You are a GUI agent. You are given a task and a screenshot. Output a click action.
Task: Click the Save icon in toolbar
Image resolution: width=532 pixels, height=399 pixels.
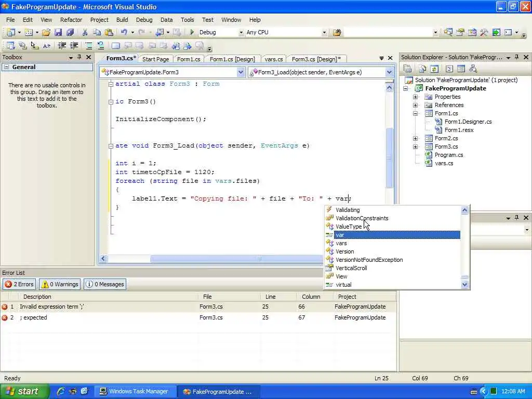pyautogui.click(x=58, y=32)
